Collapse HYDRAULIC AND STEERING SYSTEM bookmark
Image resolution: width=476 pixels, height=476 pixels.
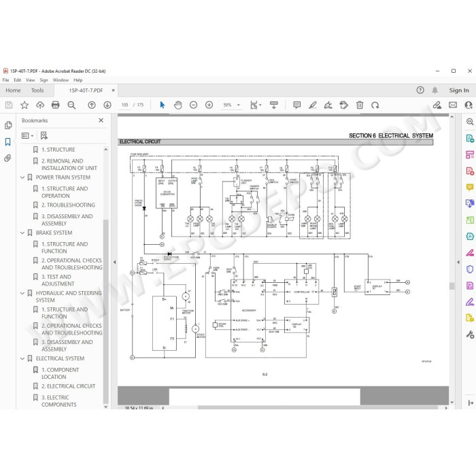coord(22,293)
